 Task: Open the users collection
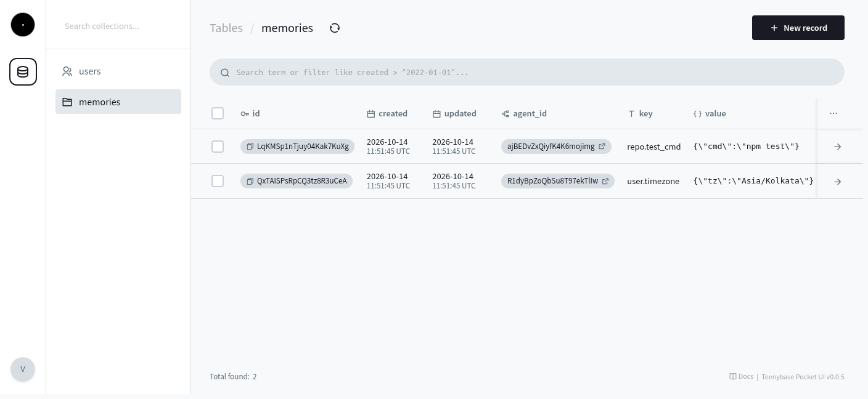point(118,71)
